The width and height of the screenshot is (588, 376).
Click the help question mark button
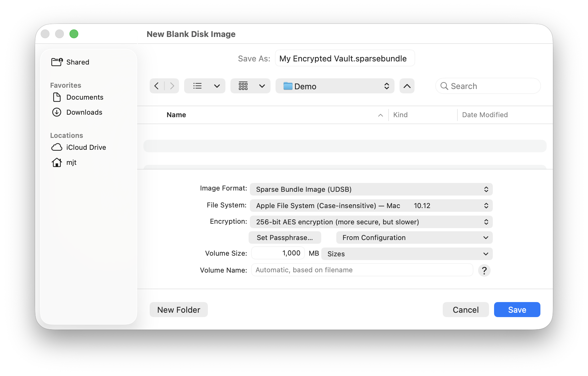(x=484, y=270)
